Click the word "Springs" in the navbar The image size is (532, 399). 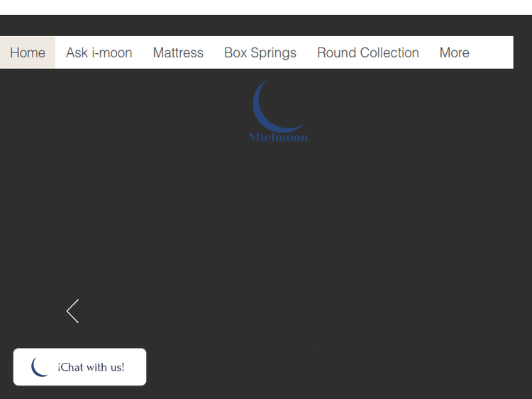pyautogui.click(x=273, y=53)
